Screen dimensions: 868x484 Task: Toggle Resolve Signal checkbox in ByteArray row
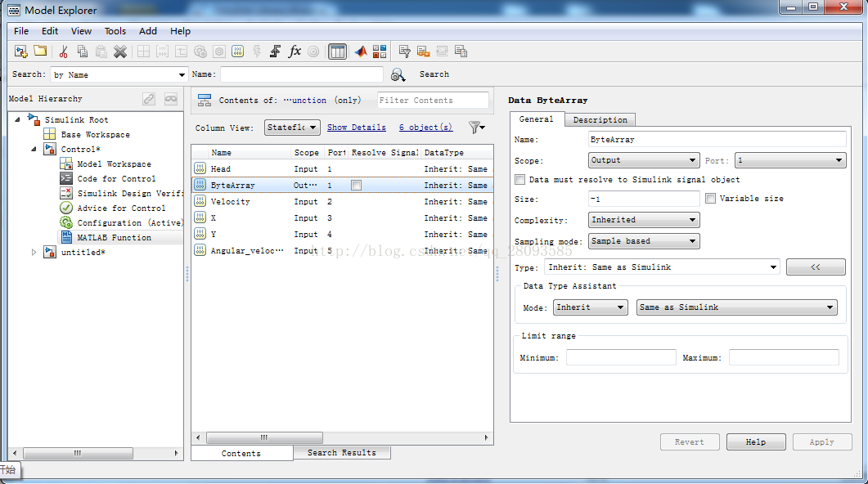357,186
